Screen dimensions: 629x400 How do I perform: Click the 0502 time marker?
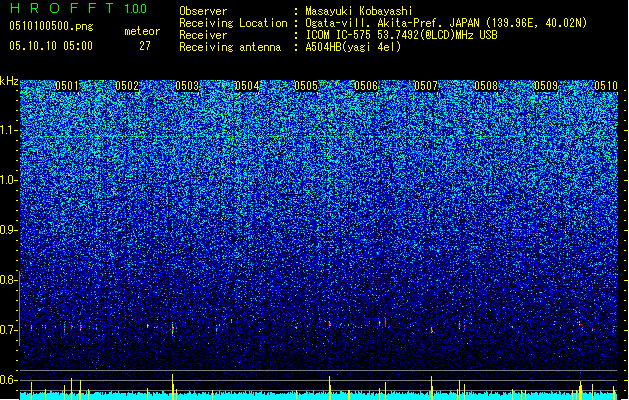point(127,86)
